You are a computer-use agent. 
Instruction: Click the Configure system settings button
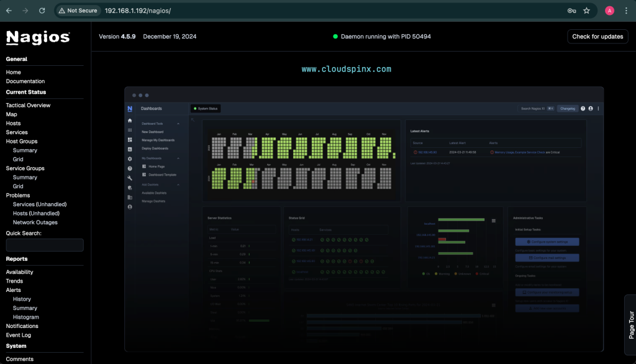547,242
